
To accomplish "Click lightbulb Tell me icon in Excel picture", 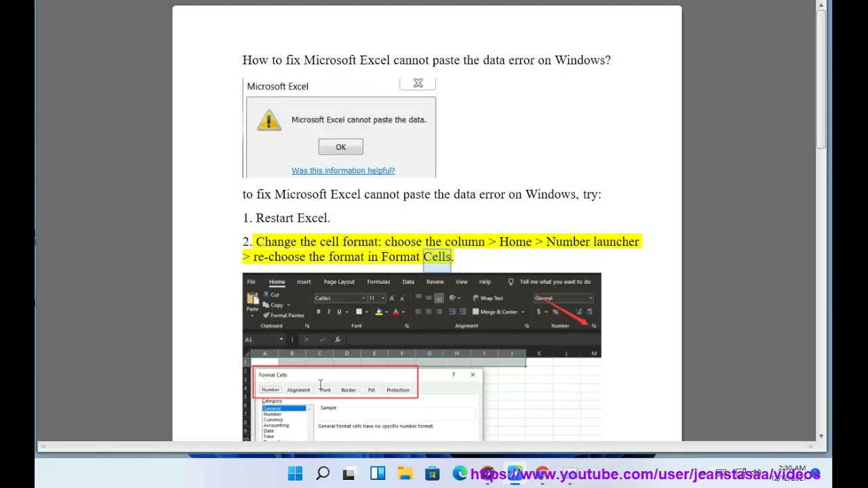I will 511,282.
